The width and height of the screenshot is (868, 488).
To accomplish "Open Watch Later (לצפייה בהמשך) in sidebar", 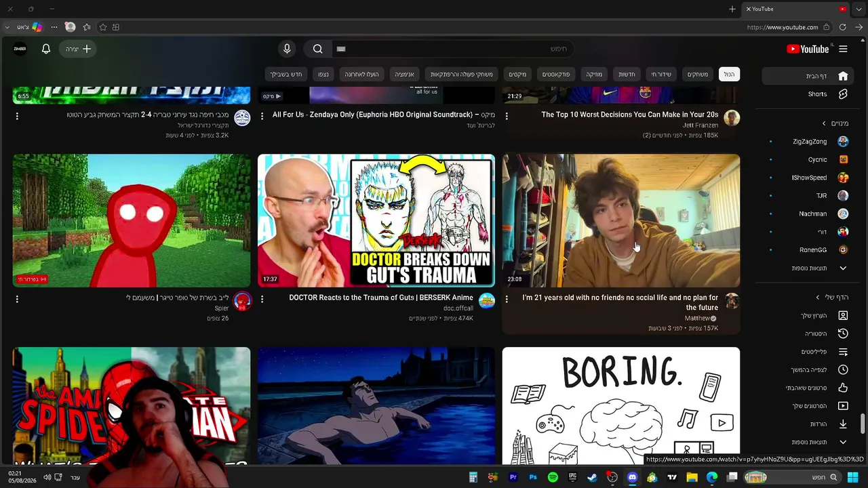I will (808, 369).
